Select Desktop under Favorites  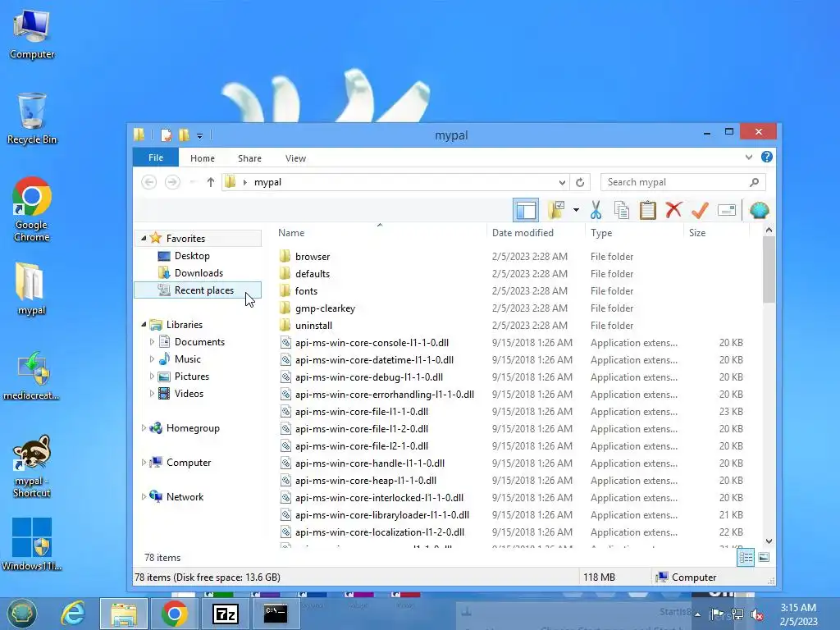coord(192,256)
